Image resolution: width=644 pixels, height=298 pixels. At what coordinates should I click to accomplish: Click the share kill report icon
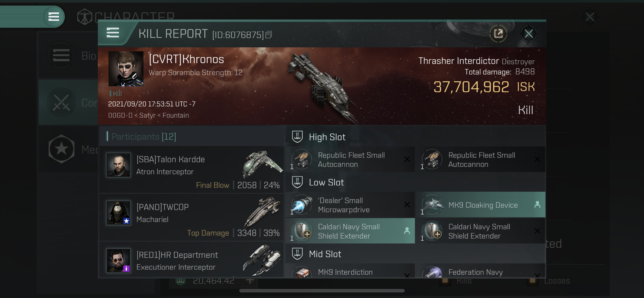tap(498, 33)
